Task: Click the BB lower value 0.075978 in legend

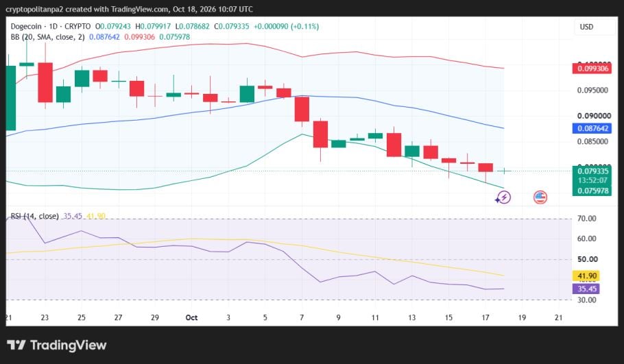Action: (x=174, y=37)
